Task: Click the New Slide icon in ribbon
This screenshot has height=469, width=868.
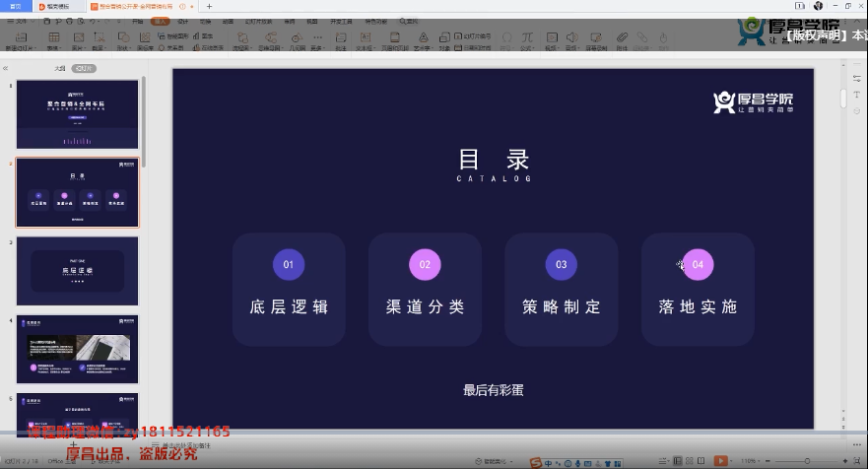Action: (x=21, y=38)
